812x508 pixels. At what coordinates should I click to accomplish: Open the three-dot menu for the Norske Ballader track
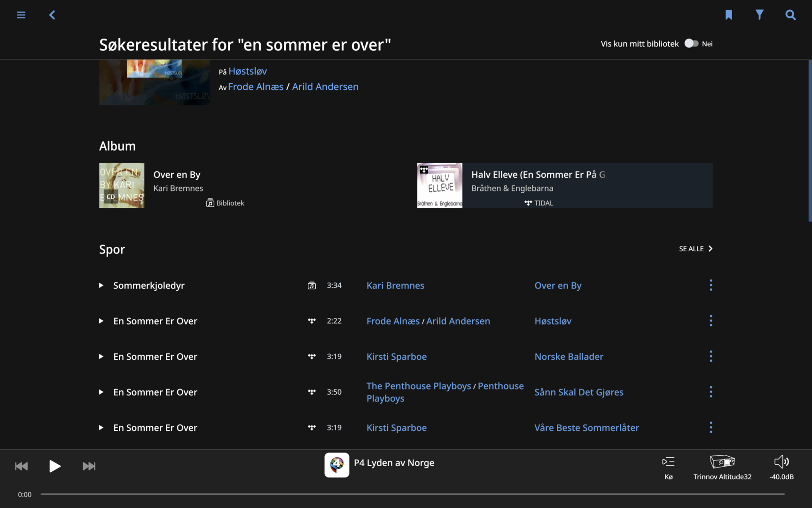(711, 357)
